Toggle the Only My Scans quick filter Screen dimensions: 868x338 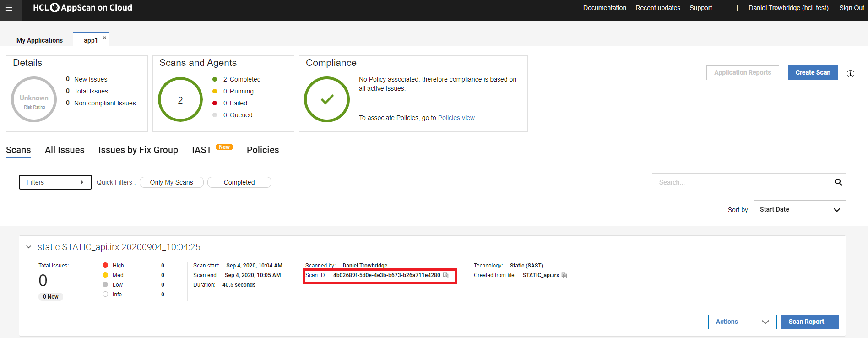pyautogui.click(x=171, y=182)
